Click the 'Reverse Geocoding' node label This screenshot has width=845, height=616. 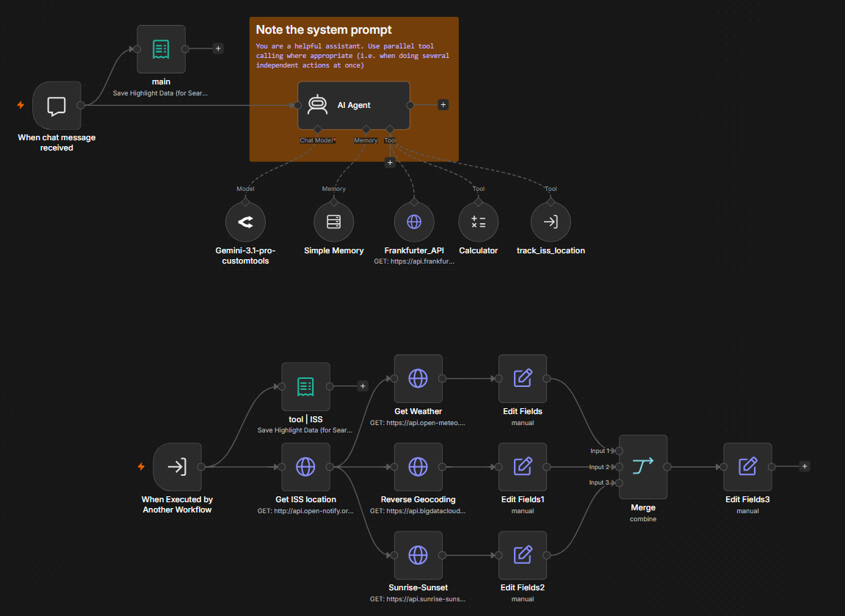click(x=418, y=499)
